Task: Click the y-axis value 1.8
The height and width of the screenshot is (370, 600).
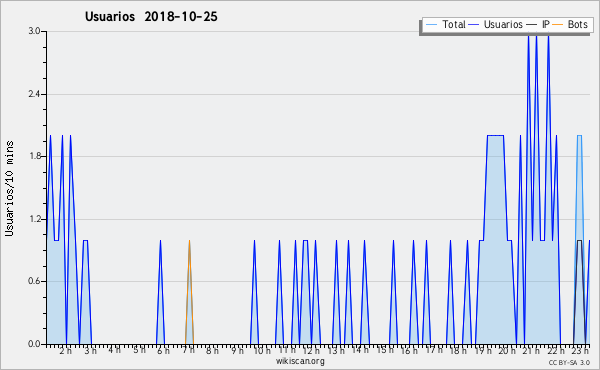Action: [x=34, y=156]
